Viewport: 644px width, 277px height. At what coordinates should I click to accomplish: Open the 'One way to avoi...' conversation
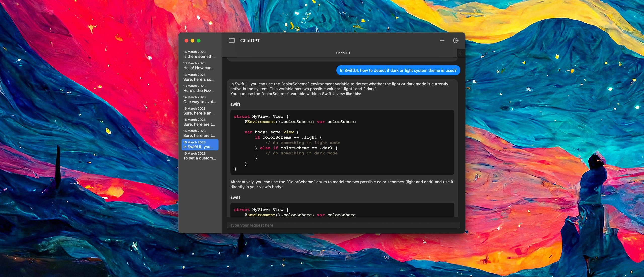click(x=200, y=100)
